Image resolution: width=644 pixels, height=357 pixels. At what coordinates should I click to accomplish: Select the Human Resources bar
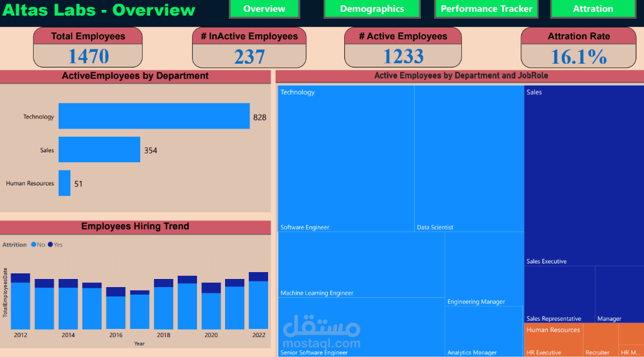[x=64, y=183]
